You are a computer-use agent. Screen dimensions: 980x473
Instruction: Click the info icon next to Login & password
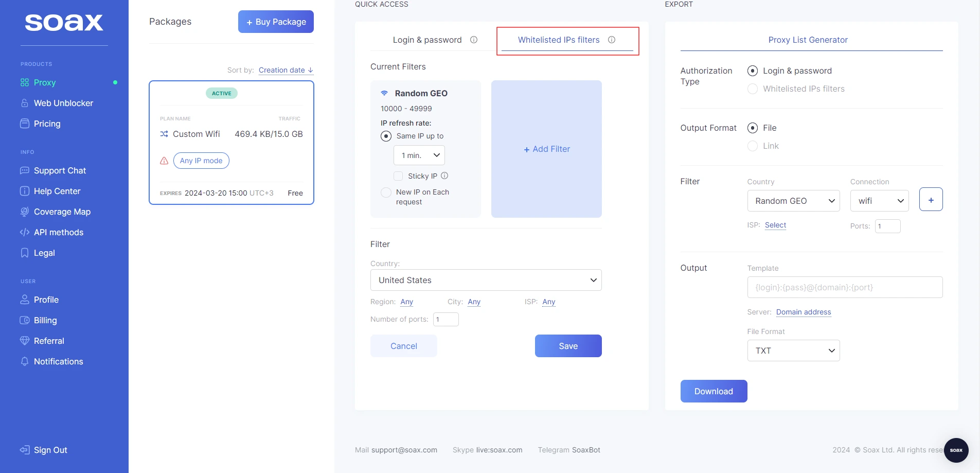coord(474,40)
